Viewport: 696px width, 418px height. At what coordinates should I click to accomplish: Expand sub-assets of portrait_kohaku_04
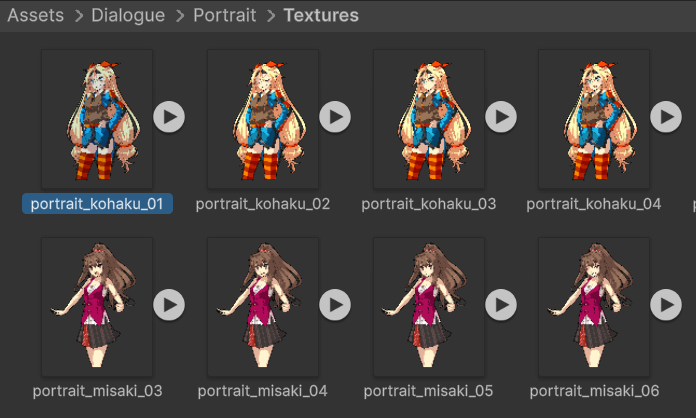(x=666, y=117)
